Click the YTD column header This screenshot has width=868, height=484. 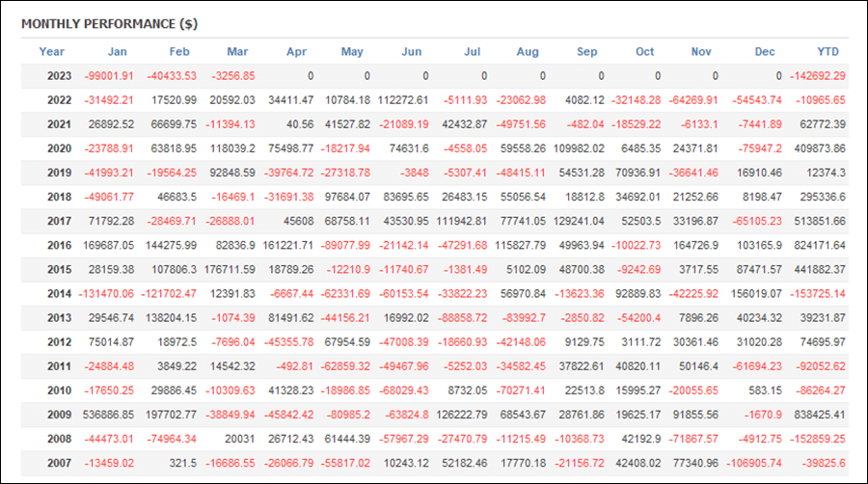pos(828,51)
